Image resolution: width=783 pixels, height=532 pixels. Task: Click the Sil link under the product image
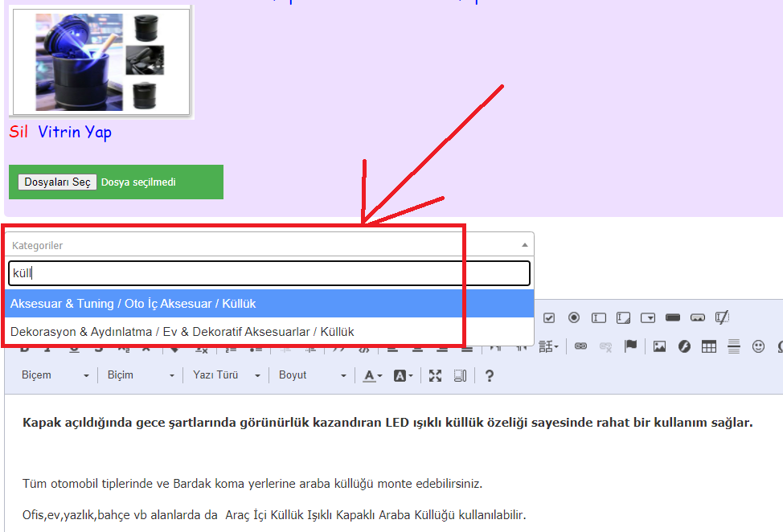coord(18,132)
